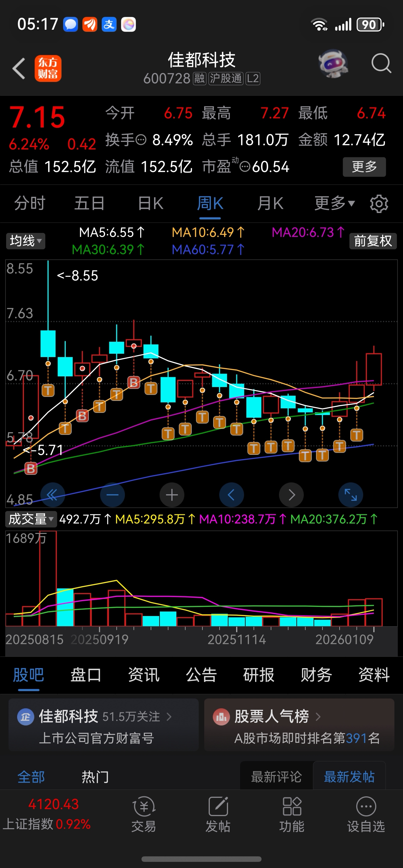
Task: Tap B marker near 5.71 low
Action: (x=31, y=468)
